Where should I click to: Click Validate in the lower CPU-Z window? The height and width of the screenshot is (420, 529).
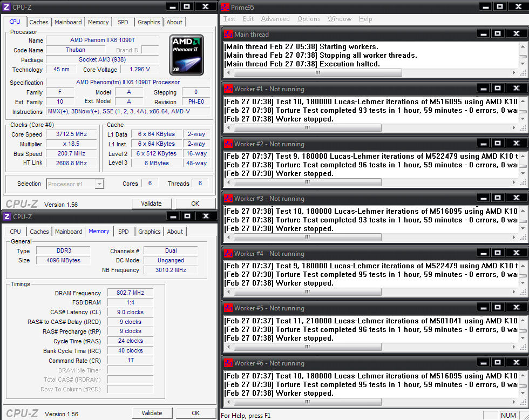[x=152, y=414]
